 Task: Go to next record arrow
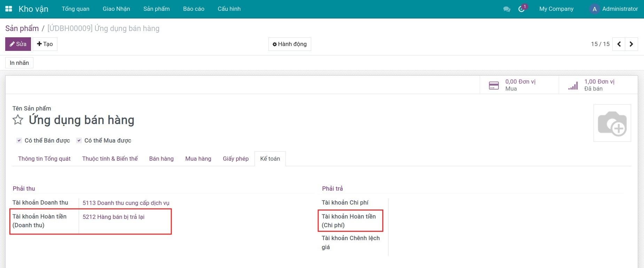(631, 44)
